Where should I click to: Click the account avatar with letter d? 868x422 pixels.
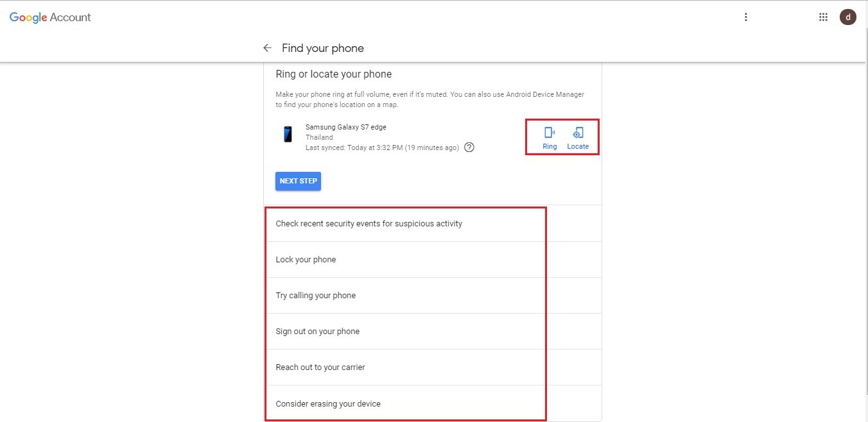click(x=847, y=17)
